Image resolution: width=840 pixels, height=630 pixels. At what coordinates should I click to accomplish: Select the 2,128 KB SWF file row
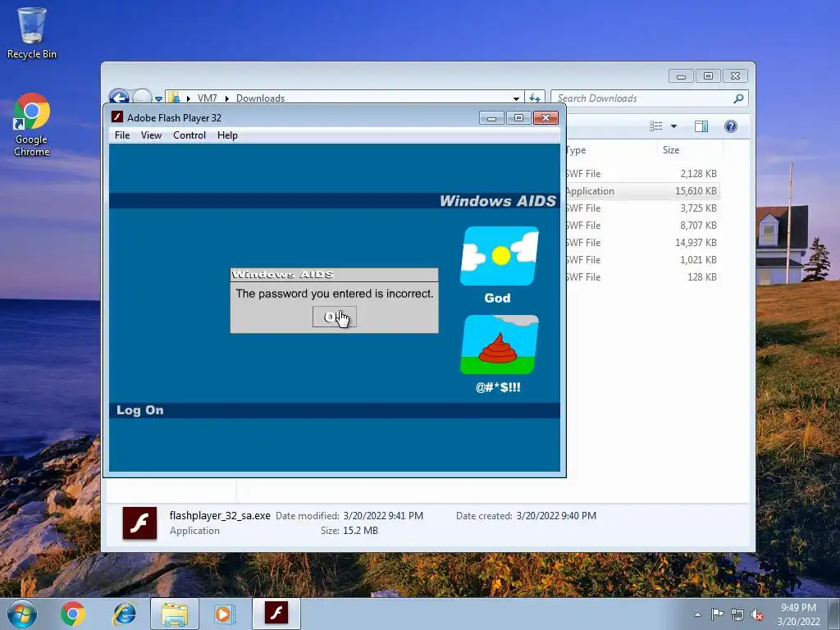point(641,174)
